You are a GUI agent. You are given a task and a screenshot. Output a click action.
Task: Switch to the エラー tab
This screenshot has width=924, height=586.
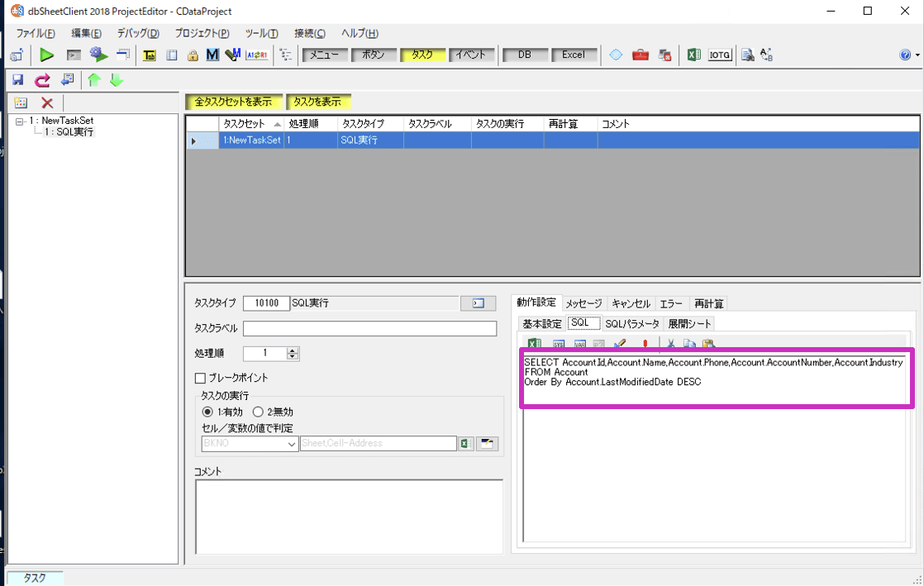[x=670, y=303]
